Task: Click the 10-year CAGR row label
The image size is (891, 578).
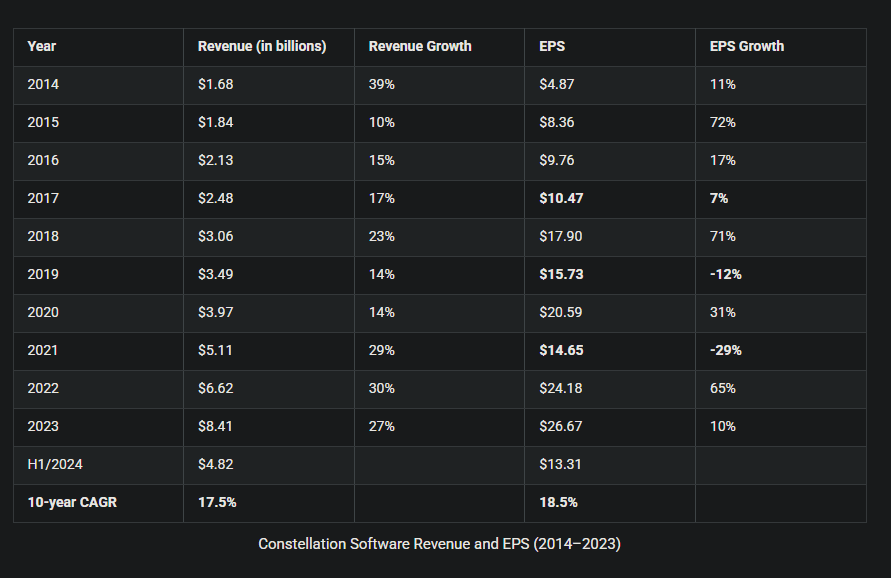Action: (72, 502)
